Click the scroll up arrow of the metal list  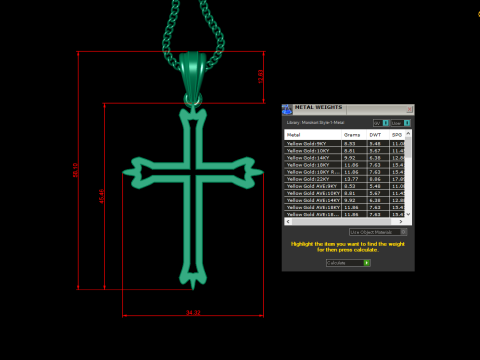408,133
